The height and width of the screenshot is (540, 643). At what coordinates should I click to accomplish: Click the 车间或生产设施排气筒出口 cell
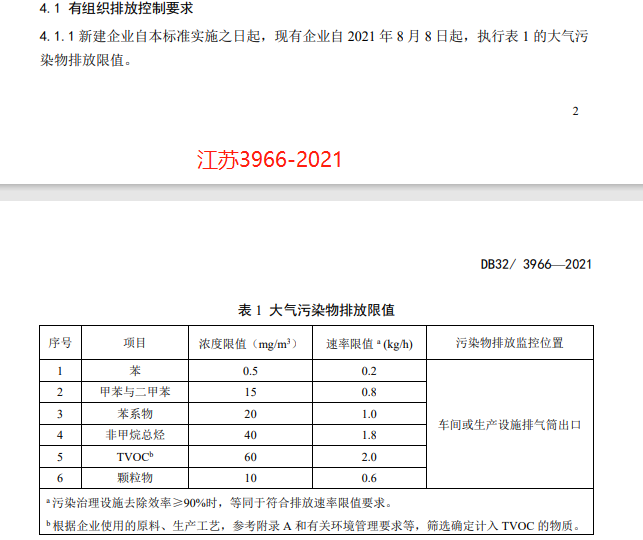point(509,424)
